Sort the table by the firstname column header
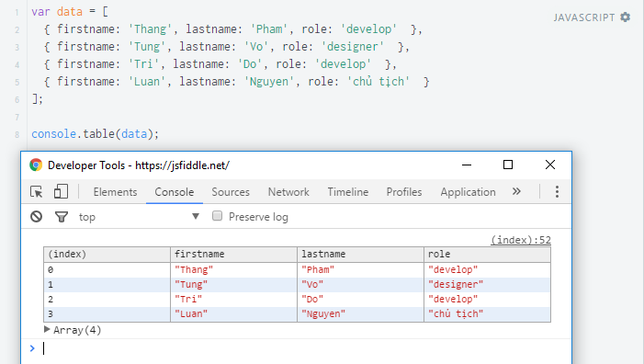 coord(233,255)
